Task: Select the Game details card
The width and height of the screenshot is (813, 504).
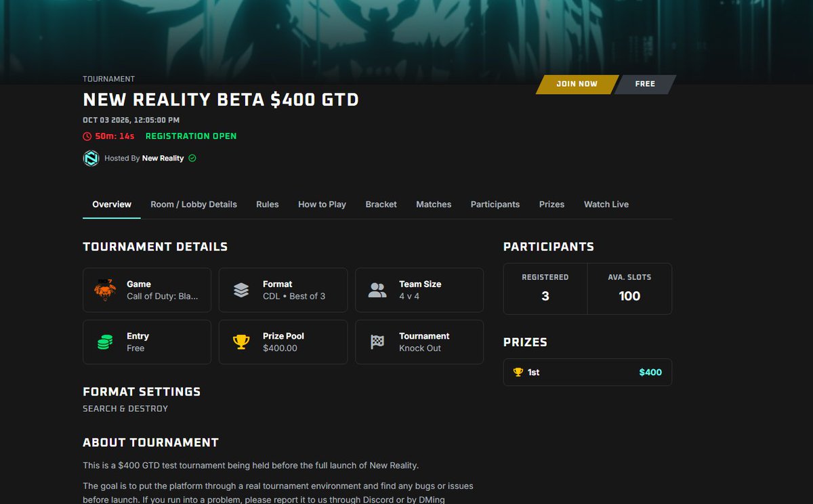Action: tap(147, 290)
